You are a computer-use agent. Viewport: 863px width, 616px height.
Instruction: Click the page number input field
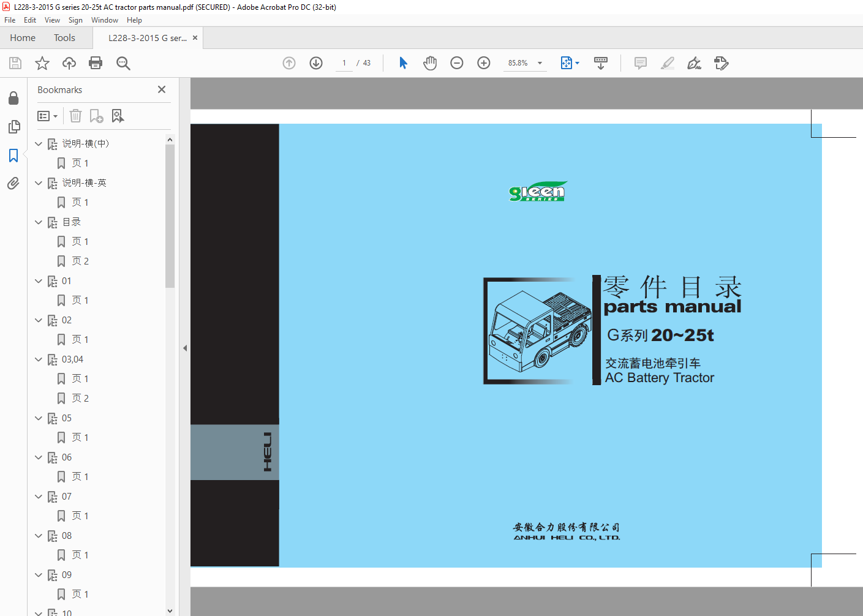[344, 63]
